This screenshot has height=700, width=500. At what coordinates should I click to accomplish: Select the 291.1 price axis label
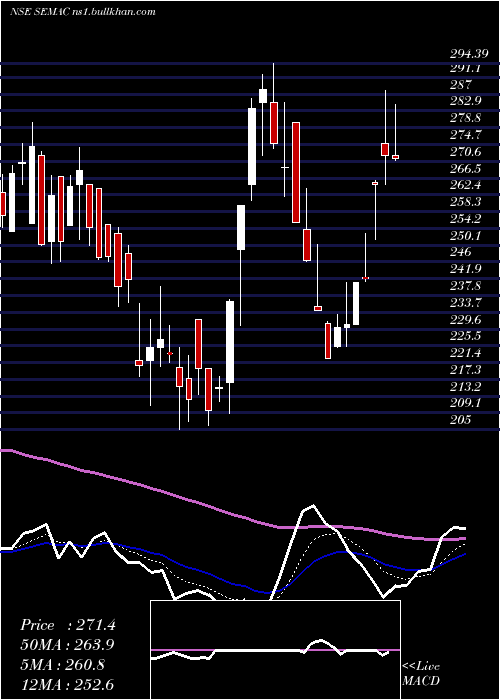point(465,68)
